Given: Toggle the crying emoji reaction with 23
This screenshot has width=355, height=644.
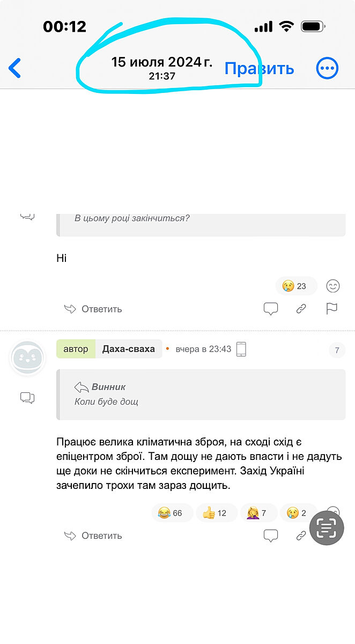Looking at the screenshot, I should pos(296,286).
